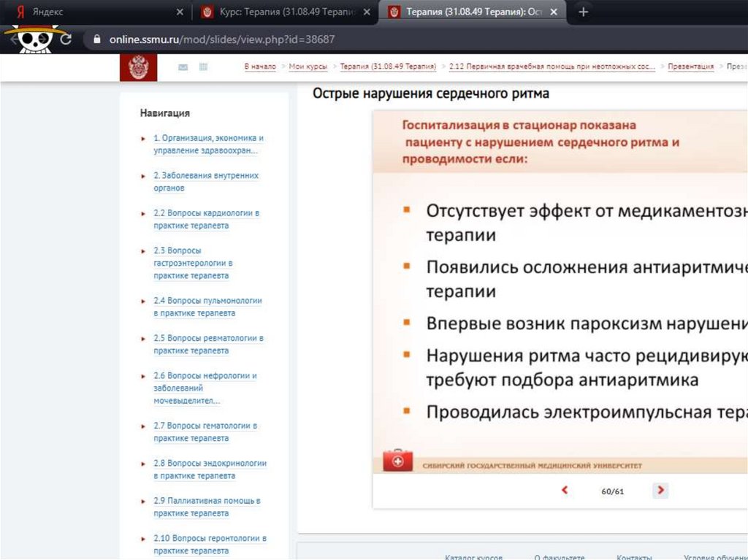
Task: Expand '2.2 Вопросы кардиологии' navigation section
Action: (206, 219)
